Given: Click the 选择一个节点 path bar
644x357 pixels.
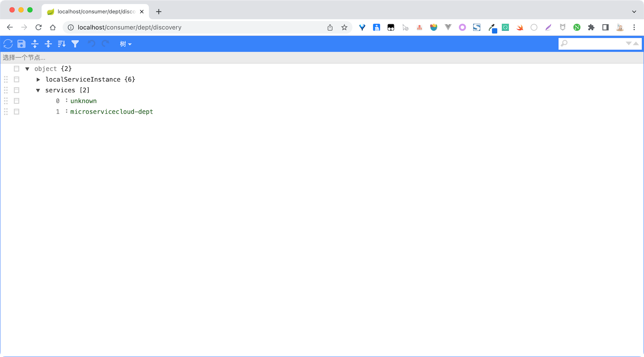Looking at the screenshot, I should (322, 58).
